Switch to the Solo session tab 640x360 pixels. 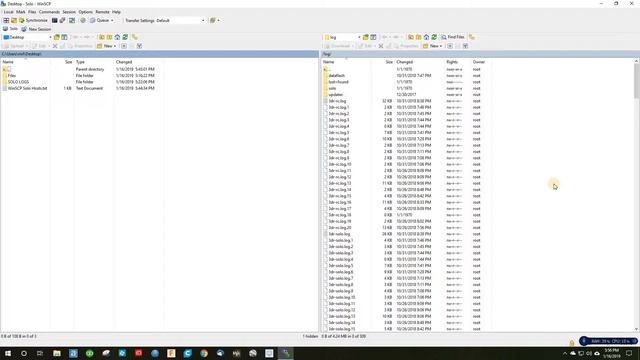click(x=10, y=29)
